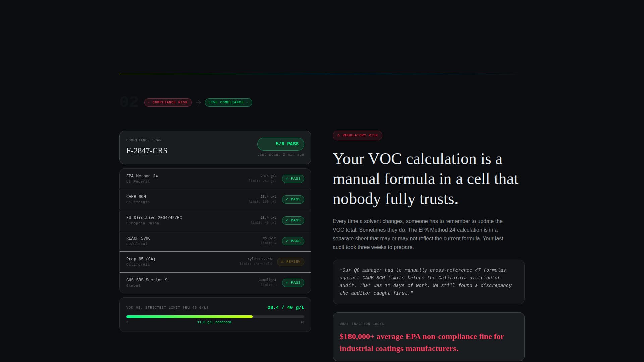Click the REACH SVHC row title
This screenshot has width=644, height=362.
pos(139,238)
